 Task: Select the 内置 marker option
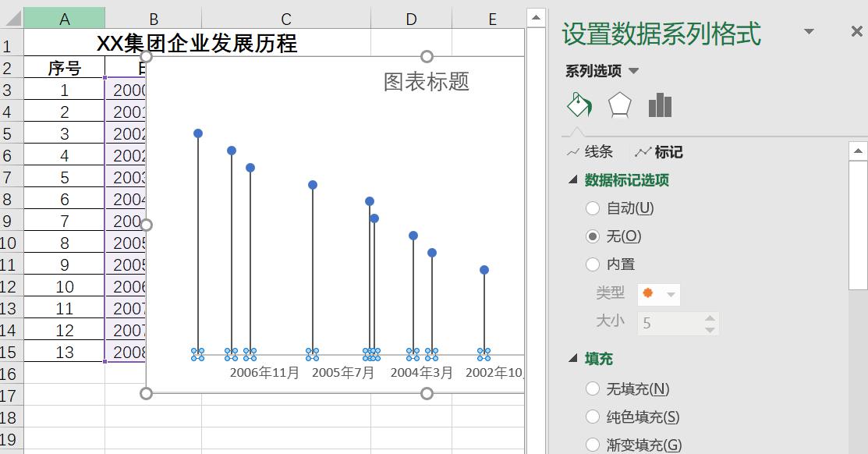(x=610, y=264)
